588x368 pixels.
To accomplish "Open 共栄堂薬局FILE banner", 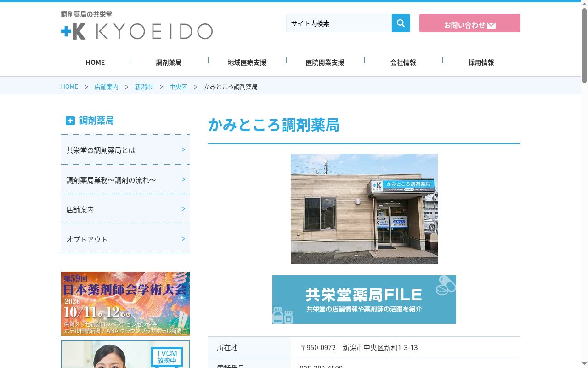I will click(364, 299).
